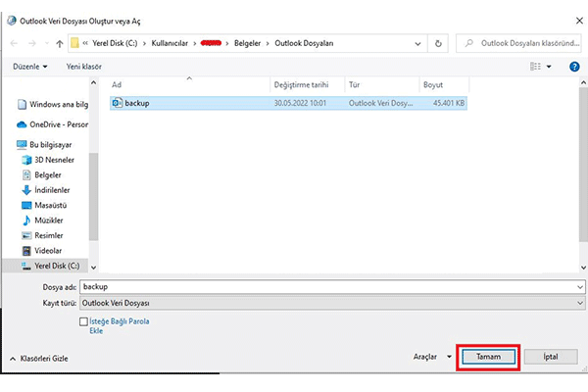Click the OneDrive cloud icon

(22, 124)
